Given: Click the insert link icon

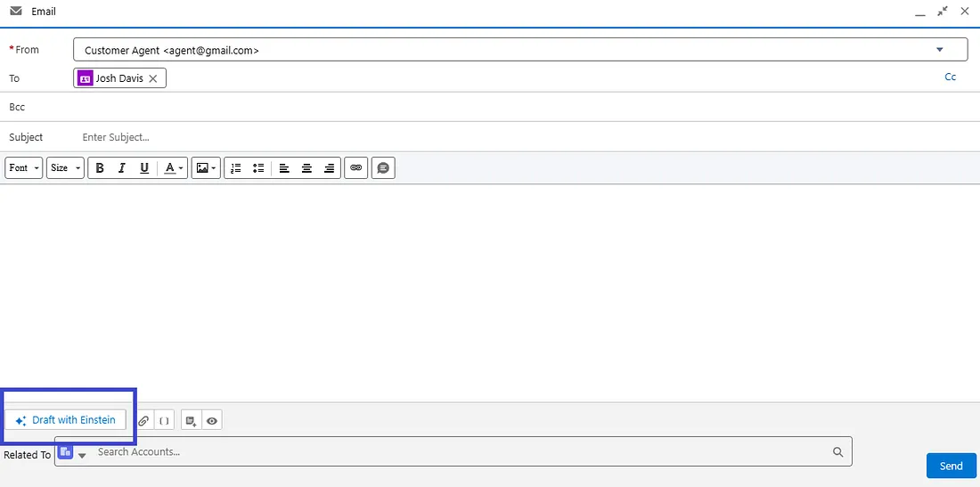Looking at the screenshot, I should (355, 168).
